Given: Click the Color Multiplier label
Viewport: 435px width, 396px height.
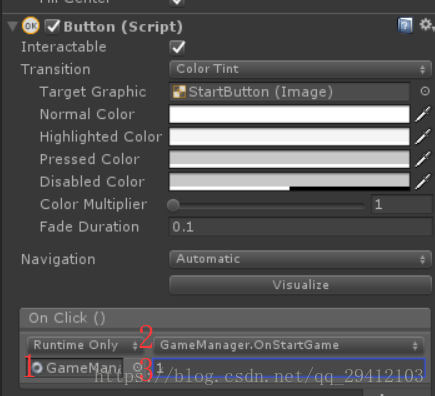Looking at the screenshot, I should point(93,204).
